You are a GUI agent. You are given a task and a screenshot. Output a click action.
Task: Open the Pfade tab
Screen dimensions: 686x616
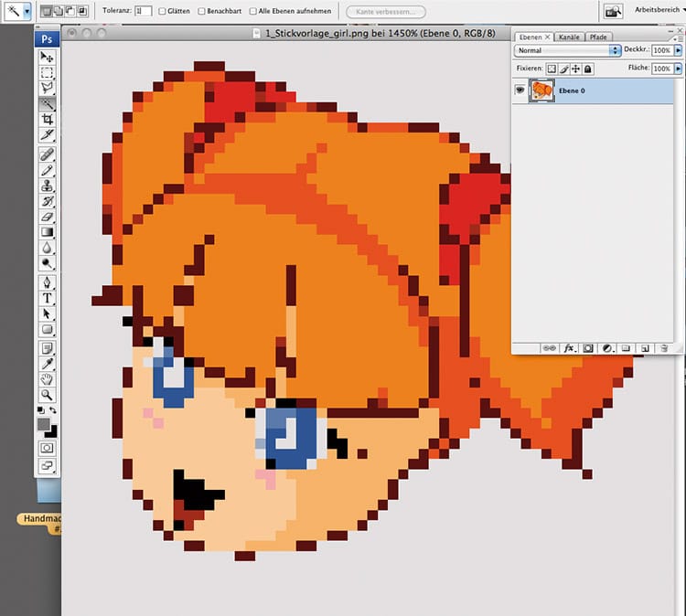point(598,37)
